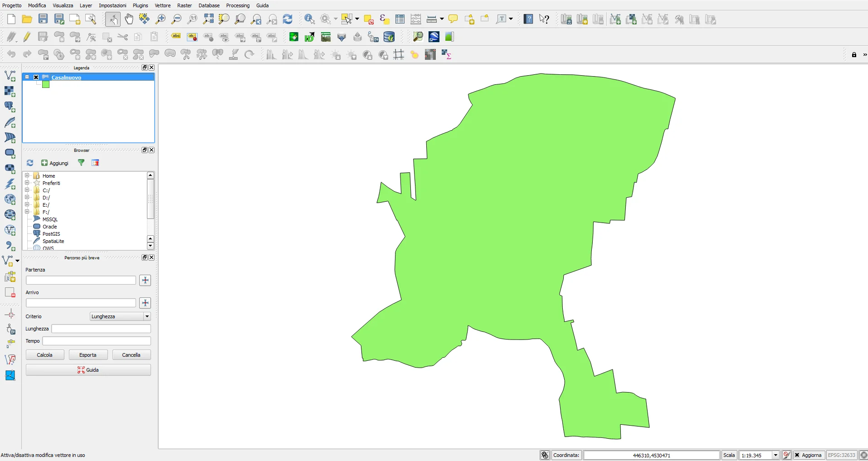Click the Esporta button
868x461 pixels.
click(x=88, y=355)
